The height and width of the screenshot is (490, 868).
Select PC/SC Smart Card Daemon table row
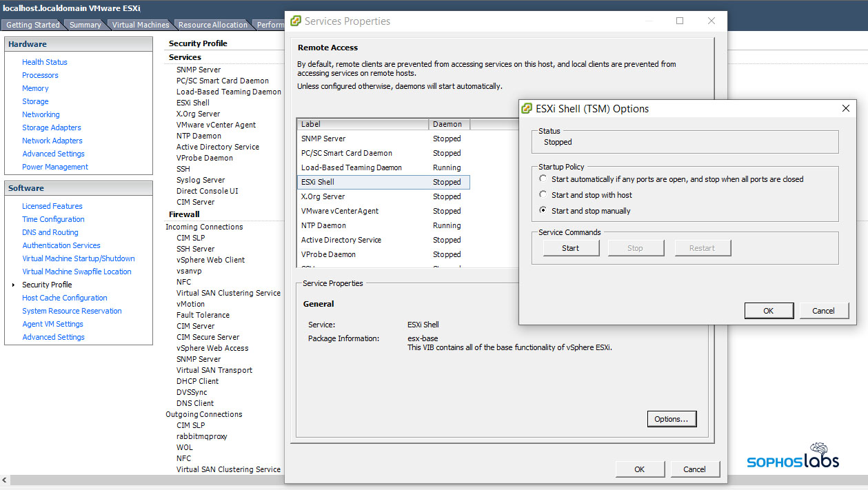383,153
